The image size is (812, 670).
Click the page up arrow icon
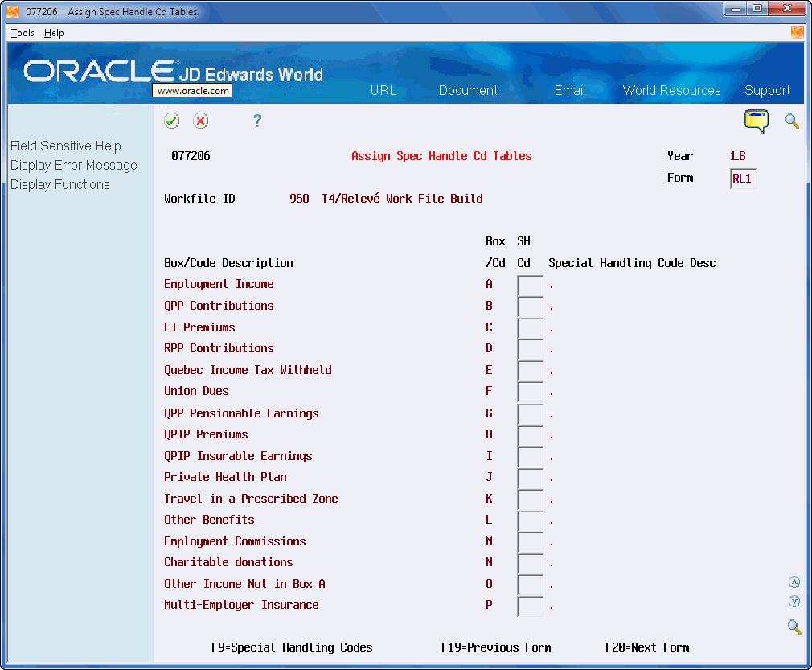tap(794, 582)
